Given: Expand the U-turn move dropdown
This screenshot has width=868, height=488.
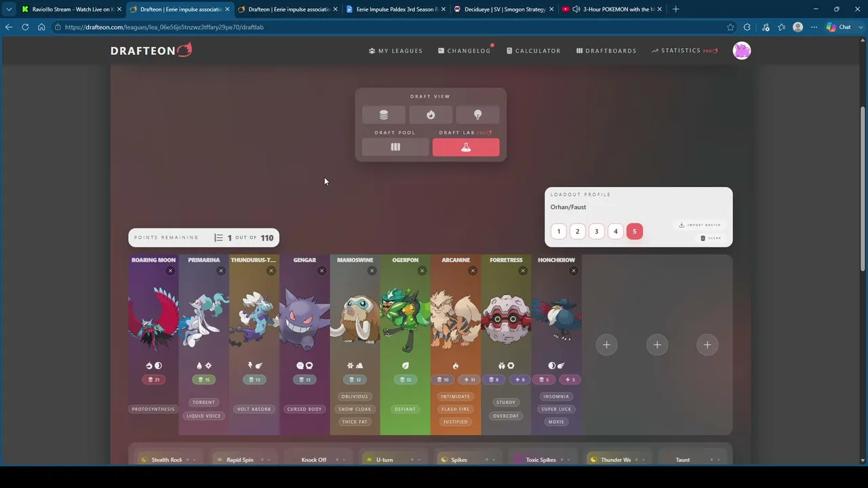Looking at the screenshot, I should (x=419, y=460).
